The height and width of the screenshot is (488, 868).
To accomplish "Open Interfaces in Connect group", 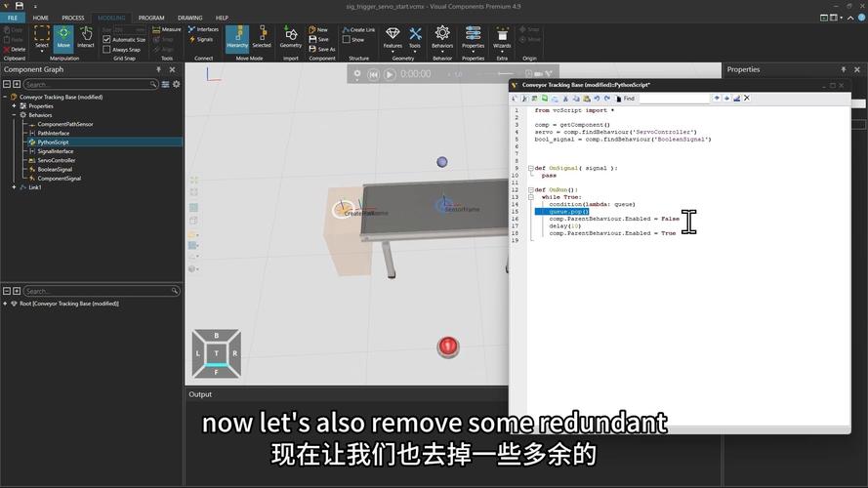I will coord(203,29).
